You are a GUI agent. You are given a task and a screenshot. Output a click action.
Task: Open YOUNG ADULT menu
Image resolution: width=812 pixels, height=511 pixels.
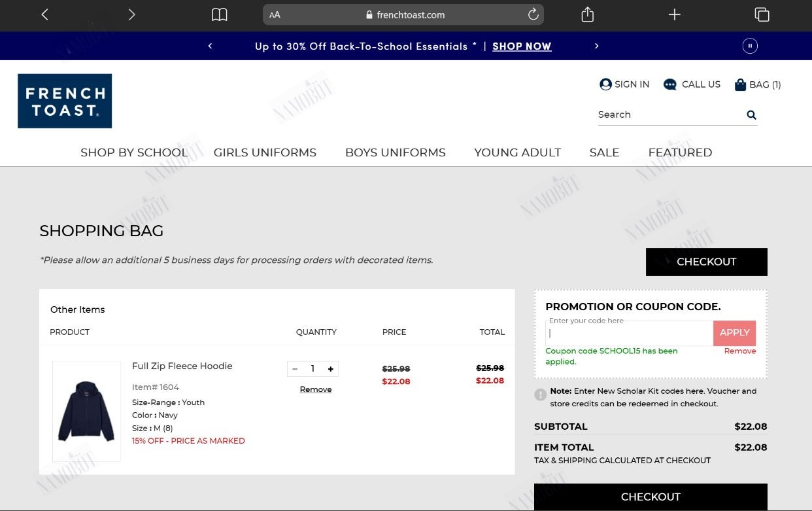coord(518,152)
